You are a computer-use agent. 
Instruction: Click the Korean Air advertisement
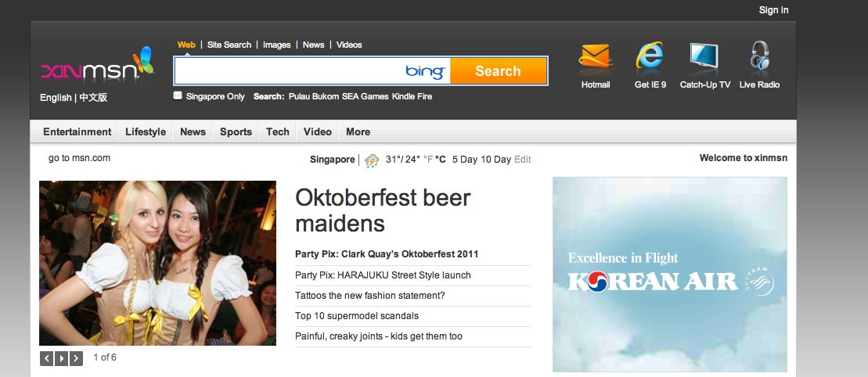pos(670,275)
